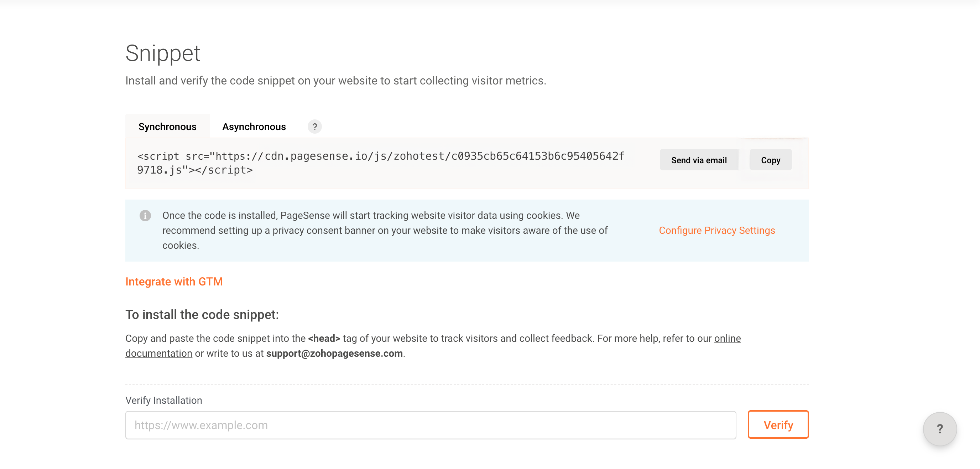Follow the online documentation link
This screenshot has width=980, height=469.
727,339
